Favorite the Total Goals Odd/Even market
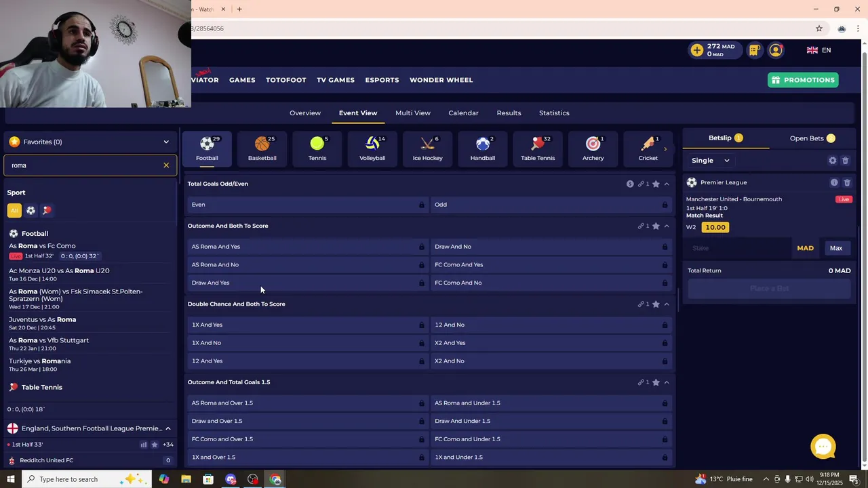This screenshot has width=868, height=488. pos(656,184)
